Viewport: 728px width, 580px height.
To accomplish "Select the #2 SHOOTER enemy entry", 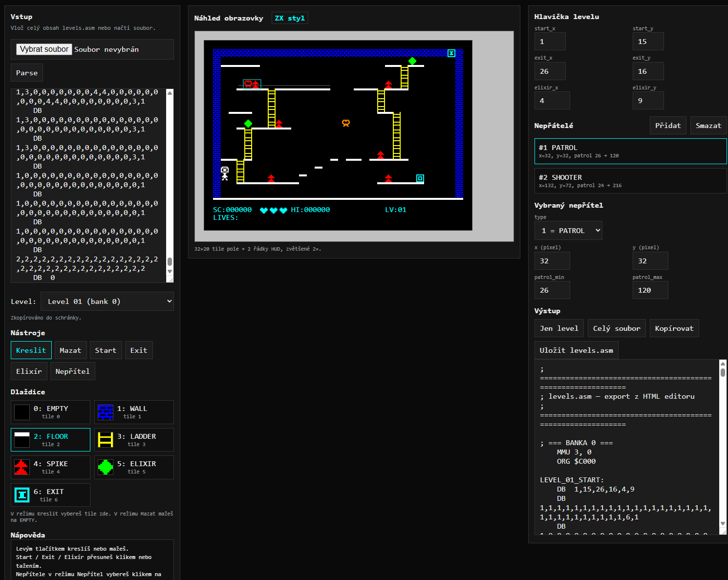I will pos(630,181).
